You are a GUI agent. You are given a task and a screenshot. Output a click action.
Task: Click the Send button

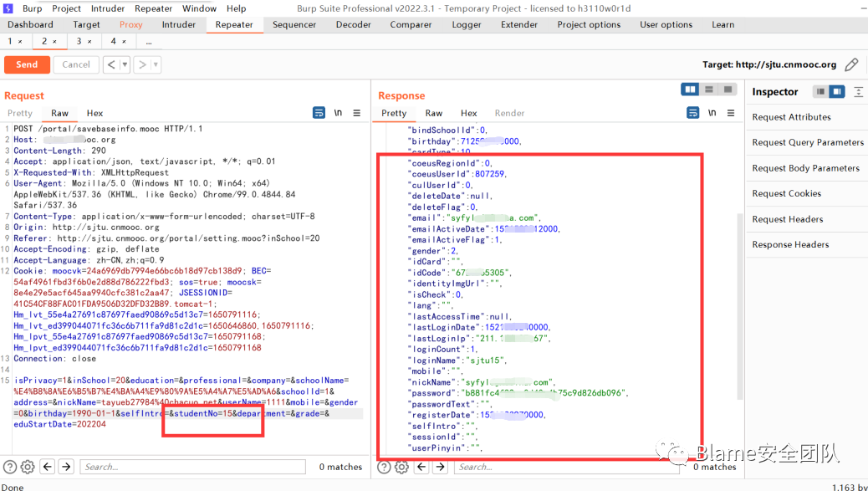27,64
